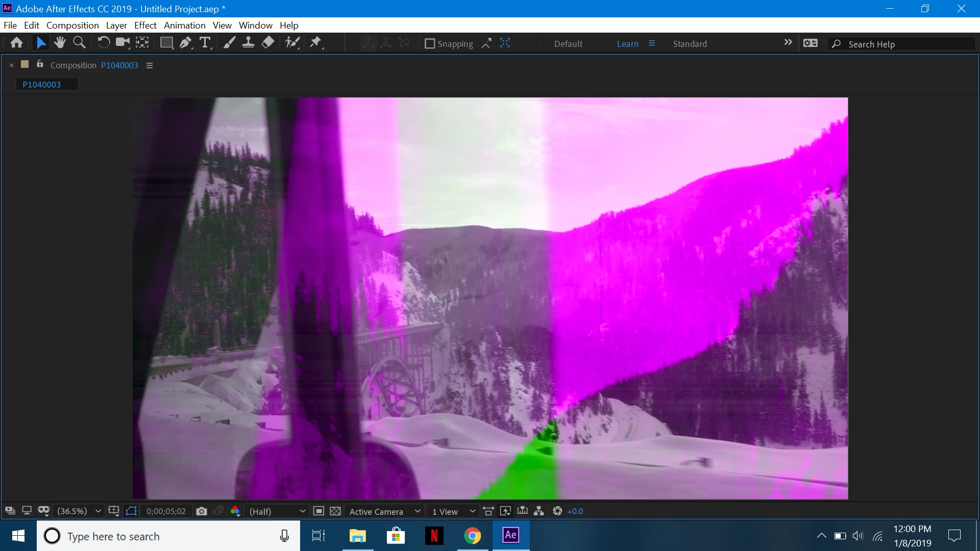Viewport: 980px width, 551px height.
Task: Select the Rotation tool
Action: [103, 43]
